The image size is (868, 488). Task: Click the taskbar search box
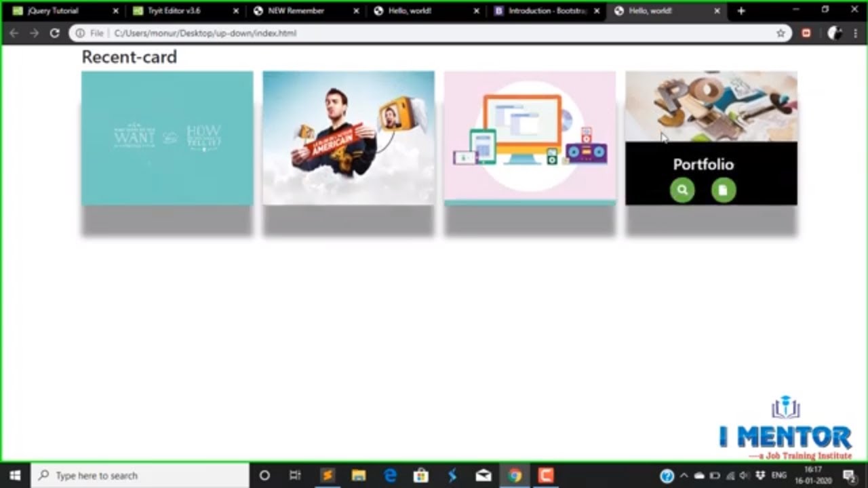point(140,475)
